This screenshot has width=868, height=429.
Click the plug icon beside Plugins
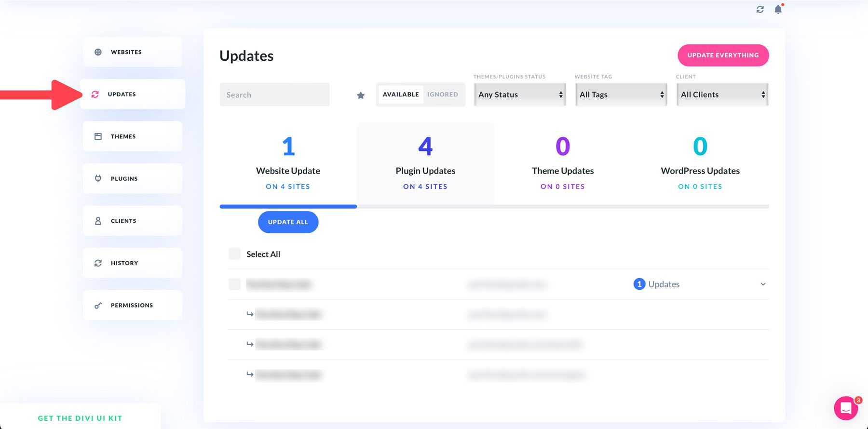[x=98, y=178]
